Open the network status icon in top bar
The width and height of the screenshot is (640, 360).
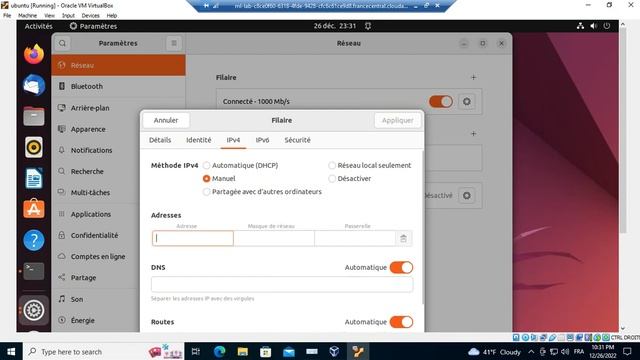coord(580,26)
